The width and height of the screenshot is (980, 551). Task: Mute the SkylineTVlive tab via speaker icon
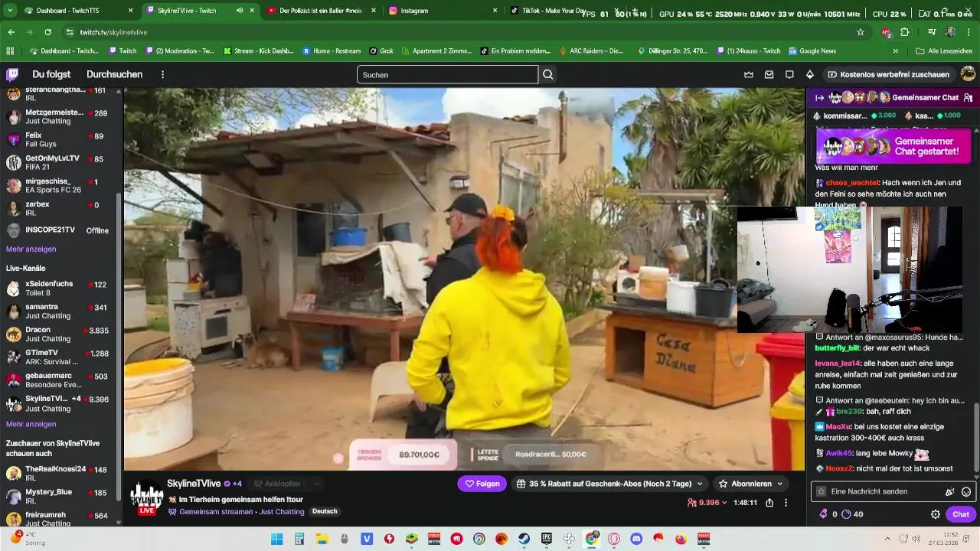tap(240, 11)
